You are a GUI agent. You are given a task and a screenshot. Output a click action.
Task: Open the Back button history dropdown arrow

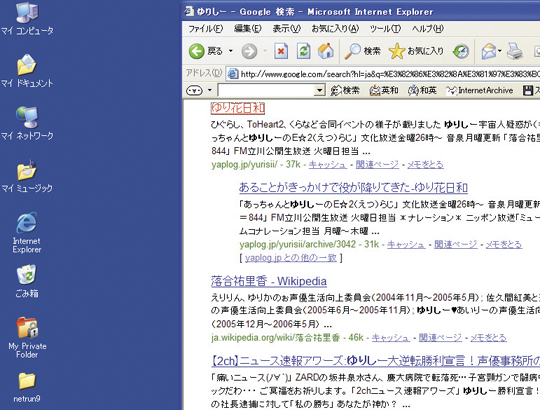click(x=231, y=51)
